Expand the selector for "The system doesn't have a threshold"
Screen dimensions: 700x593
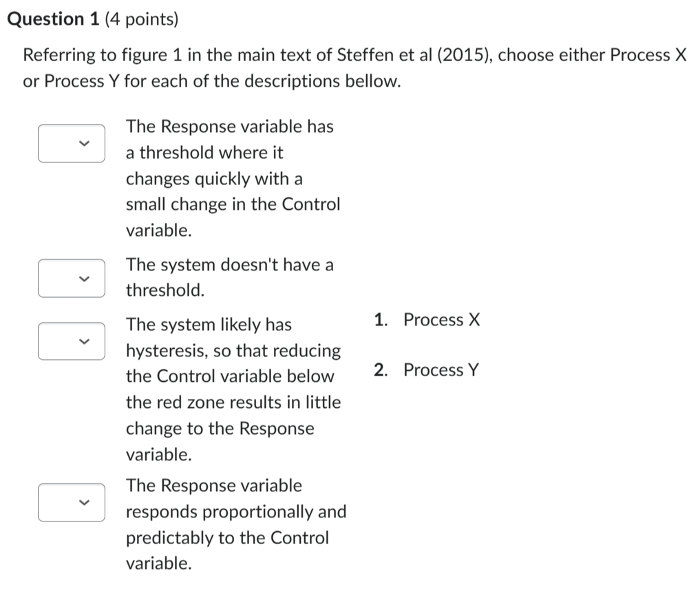[x=71, y=278]
